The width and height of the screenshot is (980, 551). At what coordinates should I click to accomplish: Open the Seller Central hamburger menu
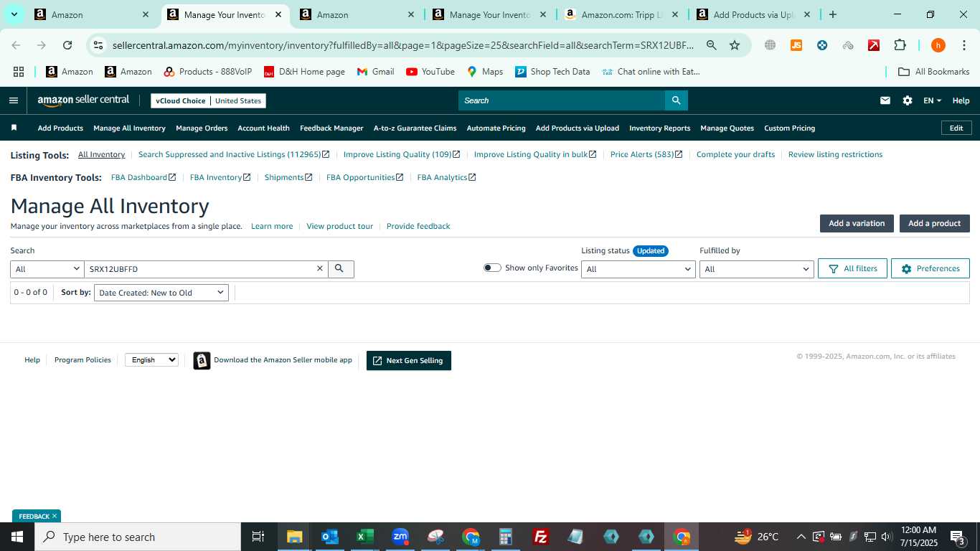click(13, 100)
